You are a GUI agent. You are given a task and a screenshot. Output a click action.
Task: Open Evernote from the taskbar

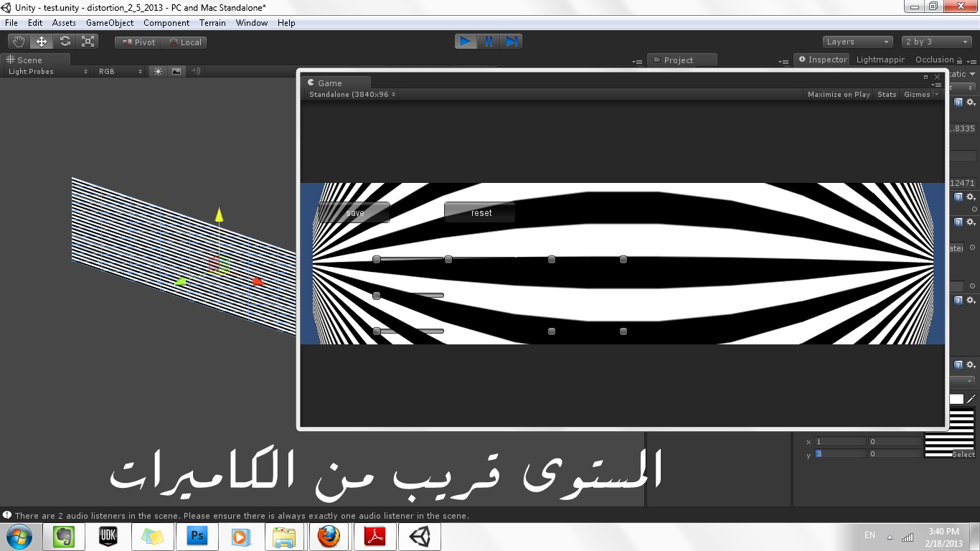click(x=64, y=537)
